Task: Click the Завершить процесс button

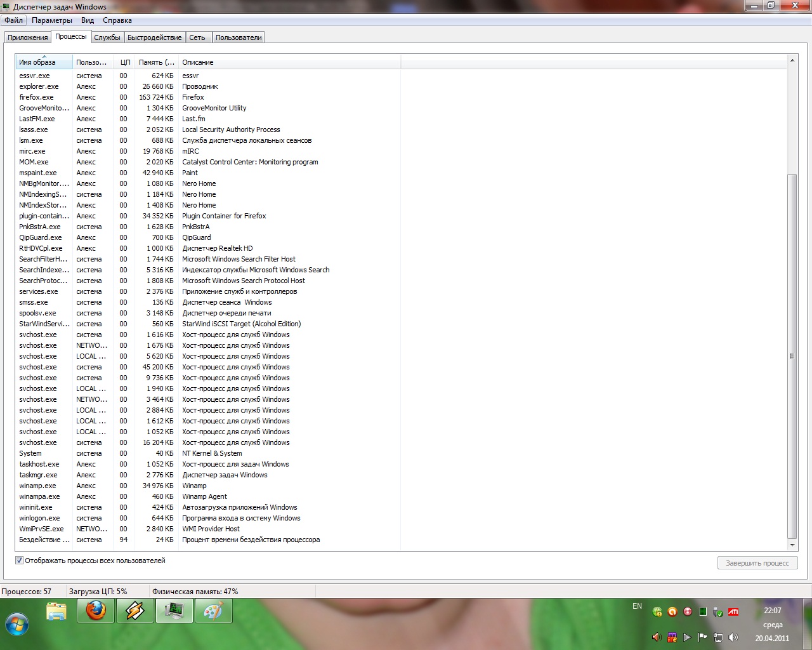Action: 757,563
